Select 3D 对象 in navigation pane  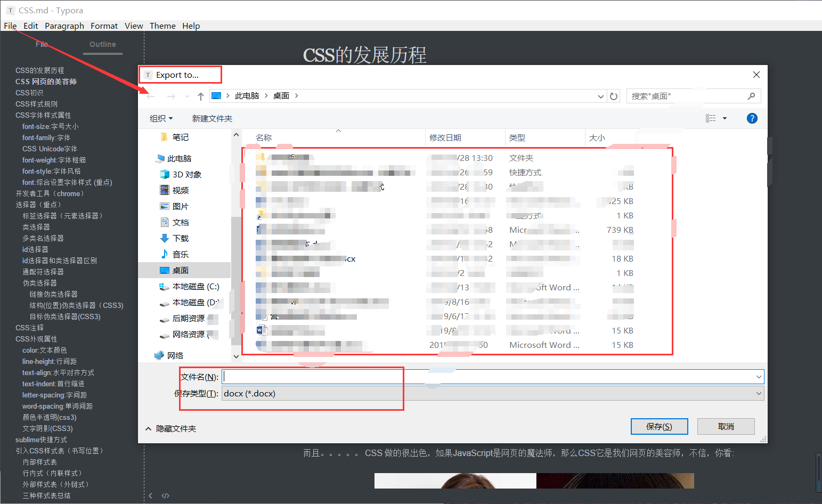tap(186, 175)
